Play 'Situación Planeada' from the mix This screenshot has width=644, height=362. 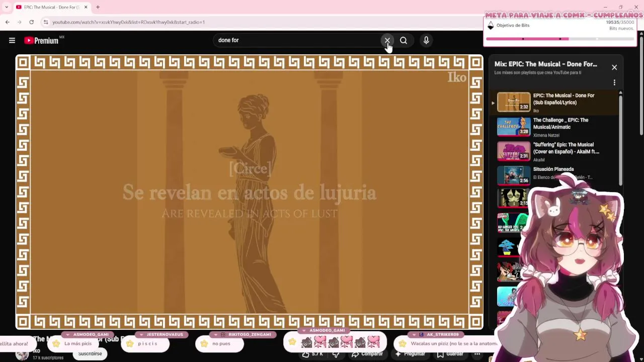pyautogui.click(x=553, y=169)
